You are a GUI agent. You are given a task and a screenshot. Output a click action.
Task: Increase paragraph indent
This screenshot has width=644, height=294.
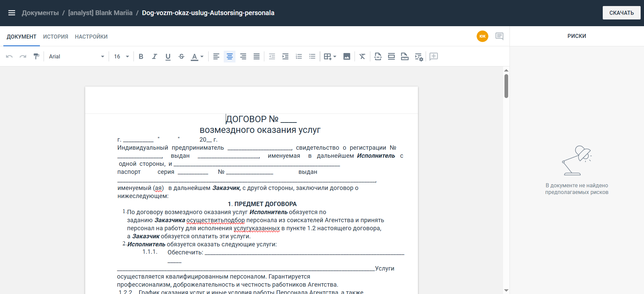pos(285,56)
